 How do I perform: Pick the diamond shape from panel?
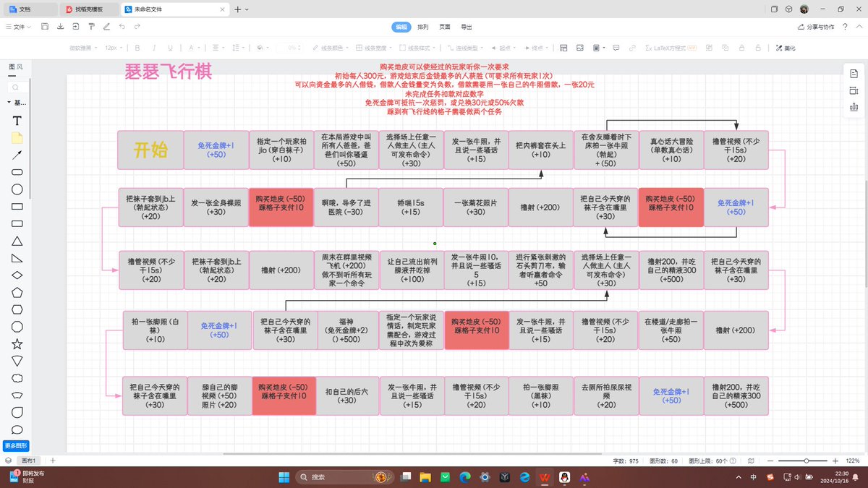17,275
